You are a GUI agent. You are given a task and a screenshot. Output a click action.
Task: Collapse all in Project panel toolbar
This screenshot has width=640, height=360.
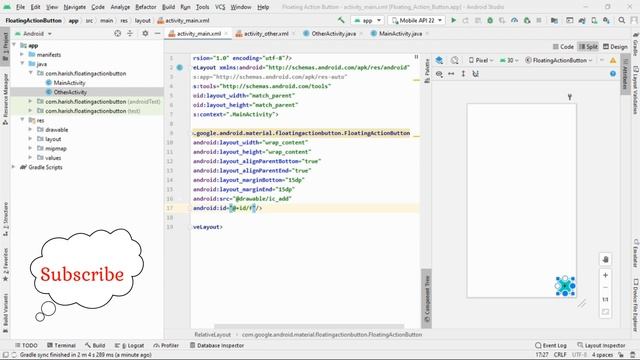pos(130,33)
